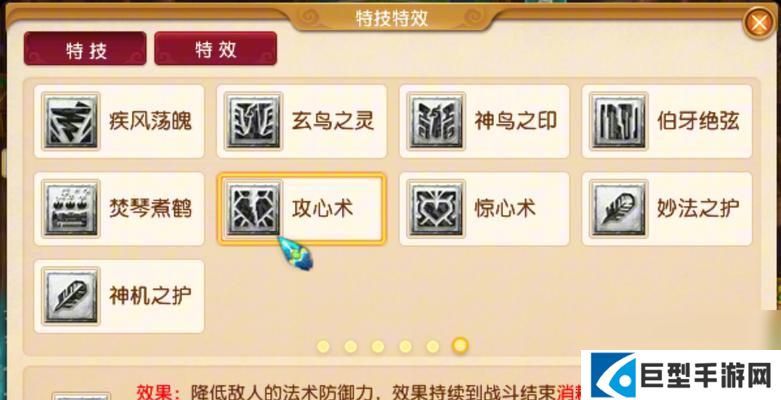The width and height of the screenshot is (781, 400).
Task: Switch to the 特效 tab
Action: (x=216, y=49)
